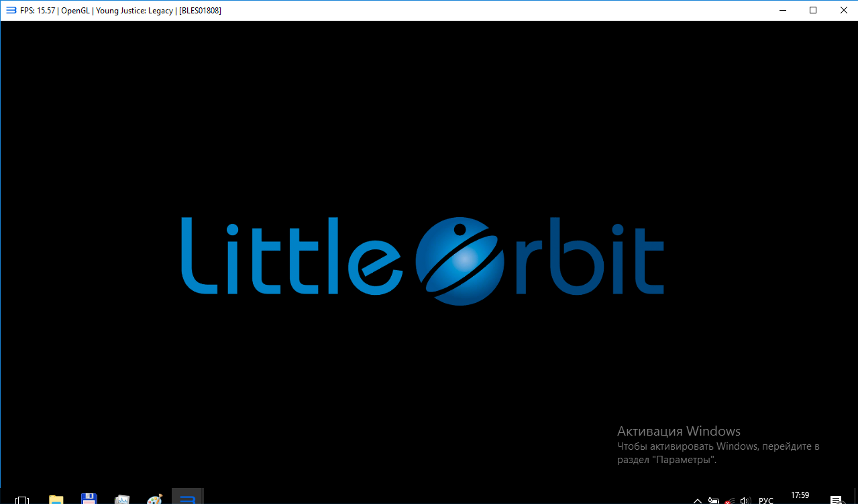Open File Explorer from the taskbar
Viewport: 858px width, 504px height.
click(x=56, y=499)
